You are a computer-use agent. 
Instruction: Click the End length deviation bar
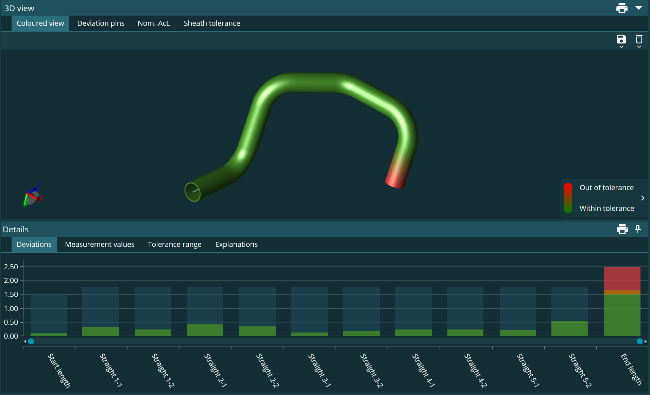coord(622,301)
